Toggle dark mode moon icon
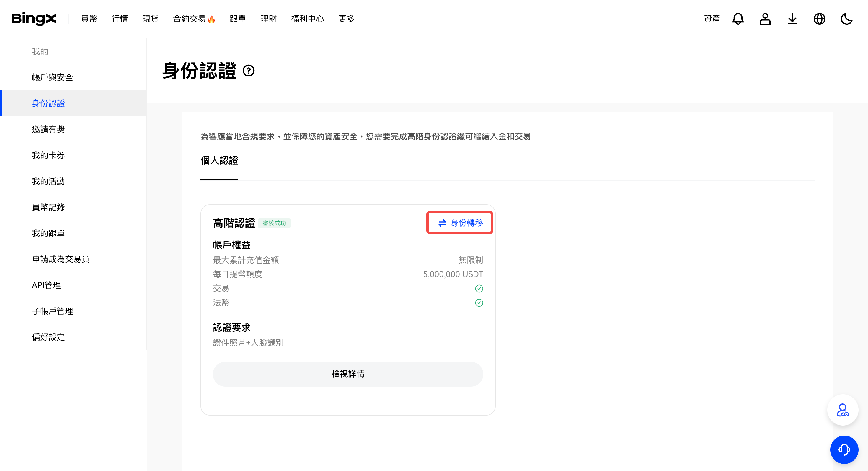 pyautogui.click(x=846, y=19)
